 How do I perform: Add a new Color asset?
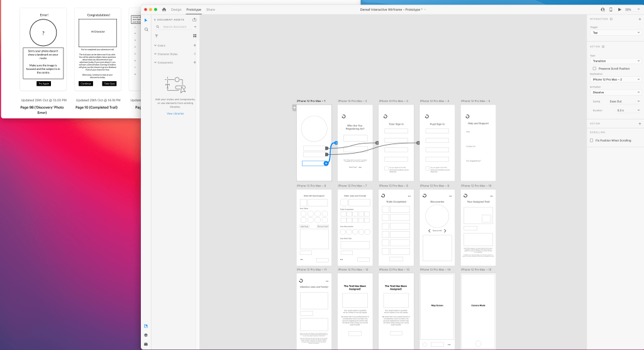(x=194, y=45)
